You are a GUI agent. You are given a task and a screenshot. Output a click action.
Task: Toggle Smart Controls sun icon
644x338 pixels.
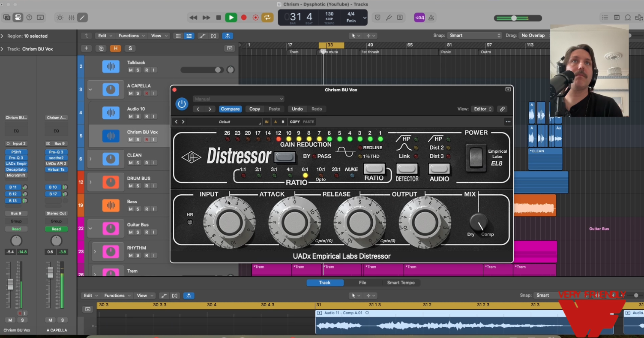pos(60,18)
